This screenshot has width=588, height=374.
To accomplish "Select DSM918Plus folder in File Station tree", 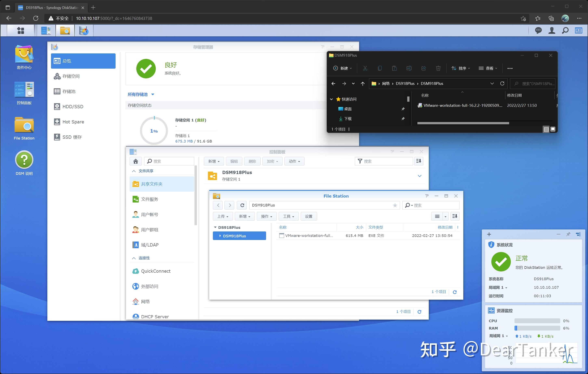I will [x=239, y=236].
